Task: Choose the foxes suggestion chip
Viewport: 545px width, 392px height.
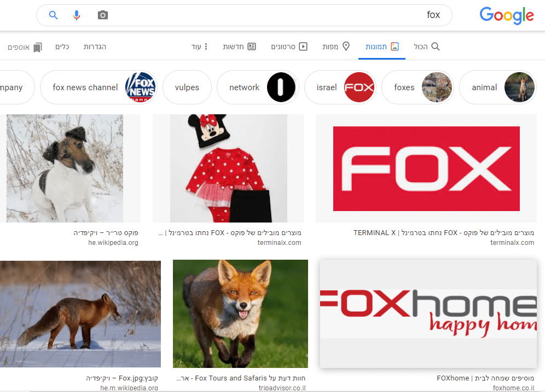Action: 417,87
